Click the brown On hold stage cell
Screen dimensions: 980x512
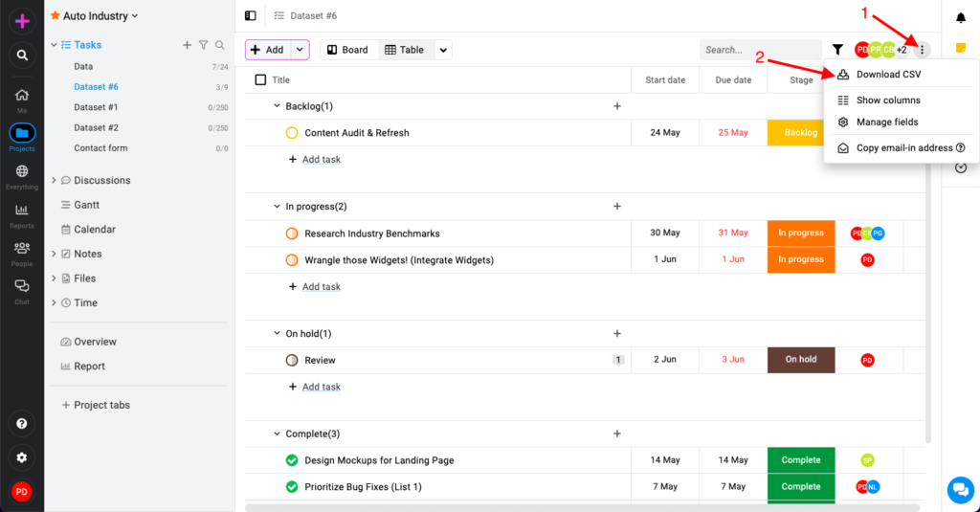coord(801,360)
